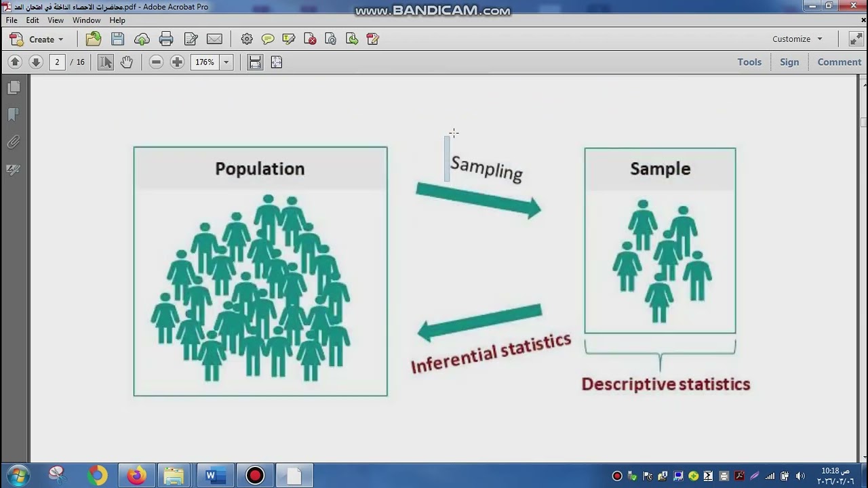Viewport: 868px width, 488px height.
Task: Open the Create PDF dropdown
Action: 37,39
